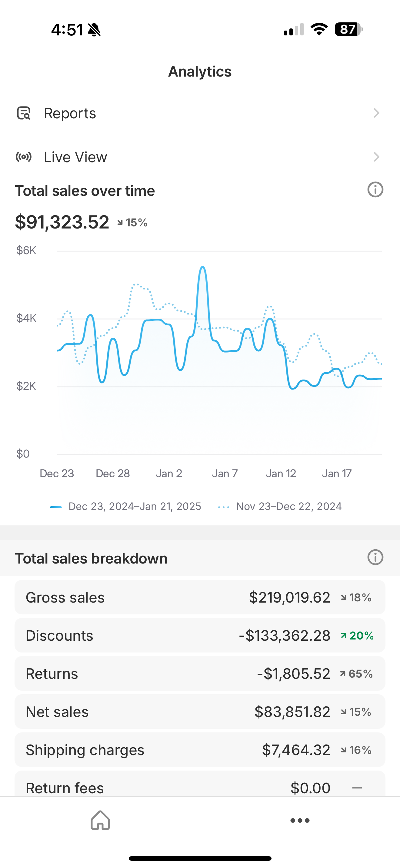Tap the Gross sales row
Viewport: 400px width, 868px height.
[200, 597]
